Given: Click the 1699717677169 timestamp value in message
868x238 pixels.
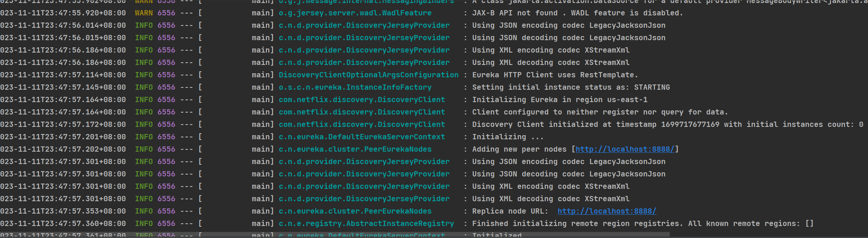Looking at the screenshot, I should click(x=690, y=125).
